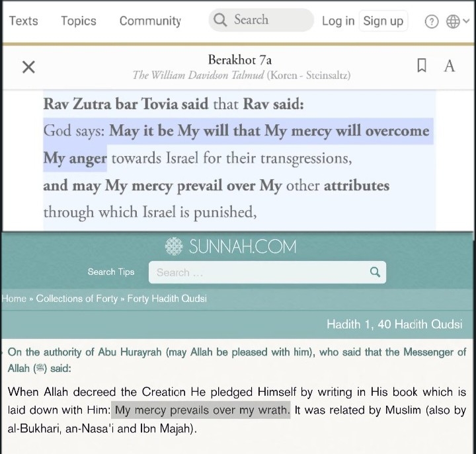Click the Sign up button
This screenshot has height=454, width=476.
(383, 21)
